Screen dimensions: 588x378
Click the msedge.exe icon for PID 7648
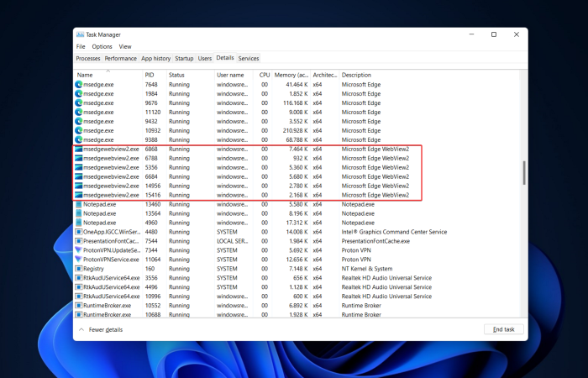pos(78,84)
